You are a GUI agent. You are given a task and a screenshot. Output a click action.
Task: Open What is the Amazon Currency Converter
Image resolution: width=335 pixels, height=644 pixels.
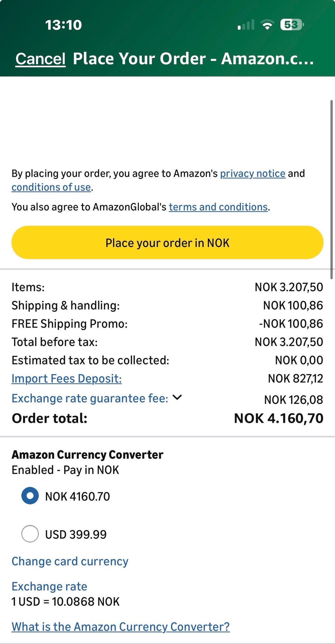pos(120,627)
